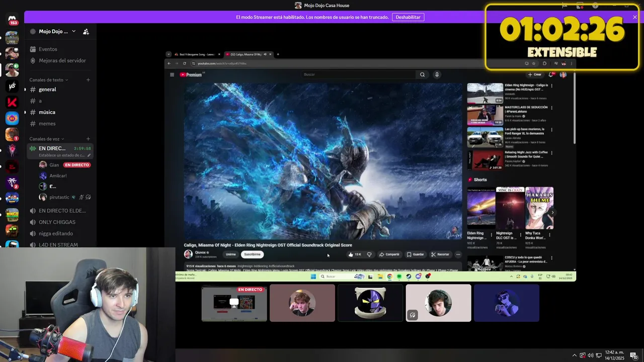Click Guardar save button
Image resolution: width=644 pixels, height=362 pixels.
coord(416,254)
